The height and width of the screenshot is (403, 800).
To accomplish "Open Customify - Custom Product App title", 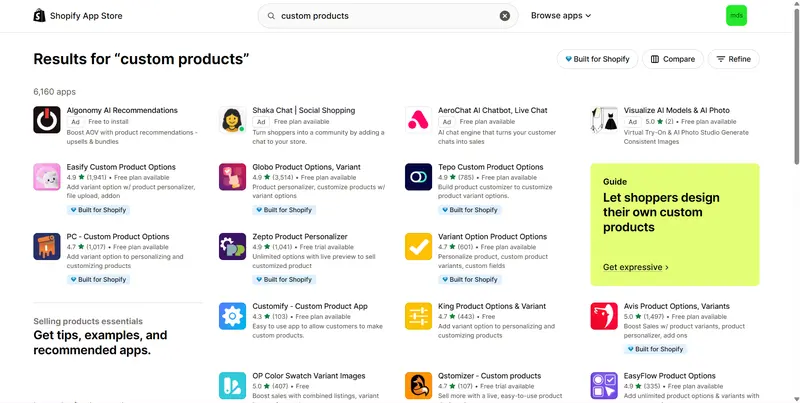I will [310, 306].
